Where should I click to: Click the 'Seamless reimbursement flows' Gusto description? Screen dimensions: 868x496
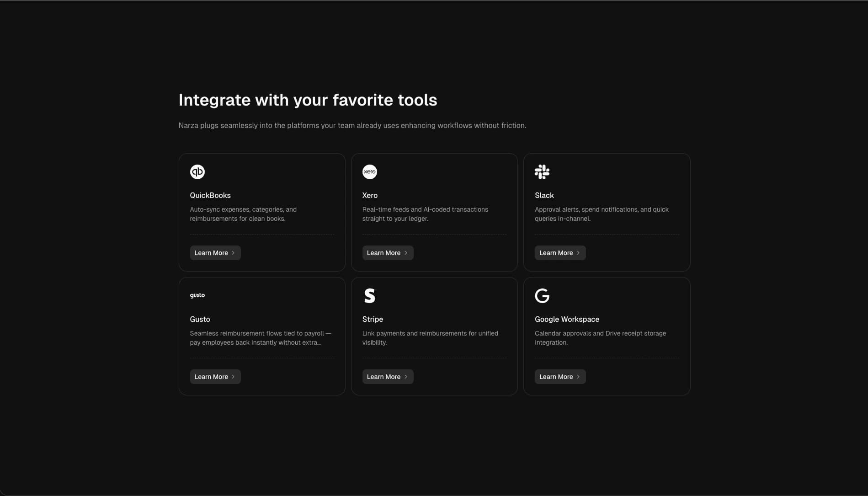point(261,338)
